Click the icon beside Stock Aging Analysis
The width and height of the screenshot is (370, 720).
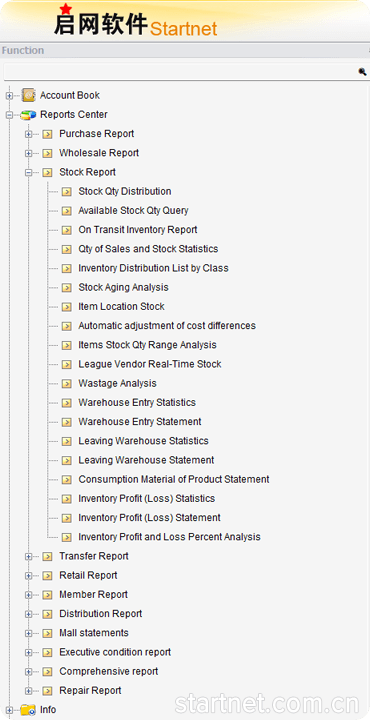tap(67, 287)
